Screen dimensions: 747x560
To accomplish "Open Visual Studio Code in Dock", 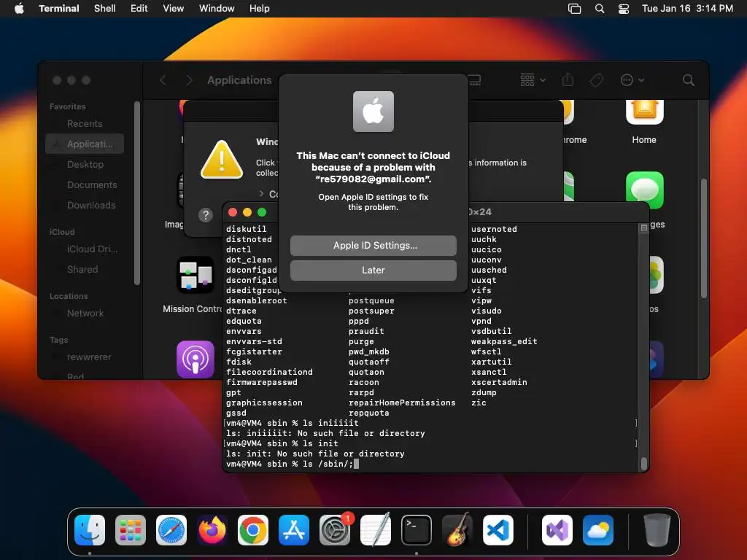I will click(x=498, y=529).
